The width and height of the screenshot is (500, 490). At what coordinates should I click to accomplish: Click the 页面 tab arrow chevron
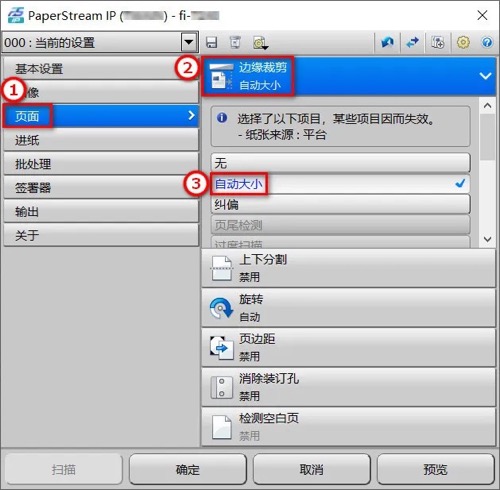191,116
